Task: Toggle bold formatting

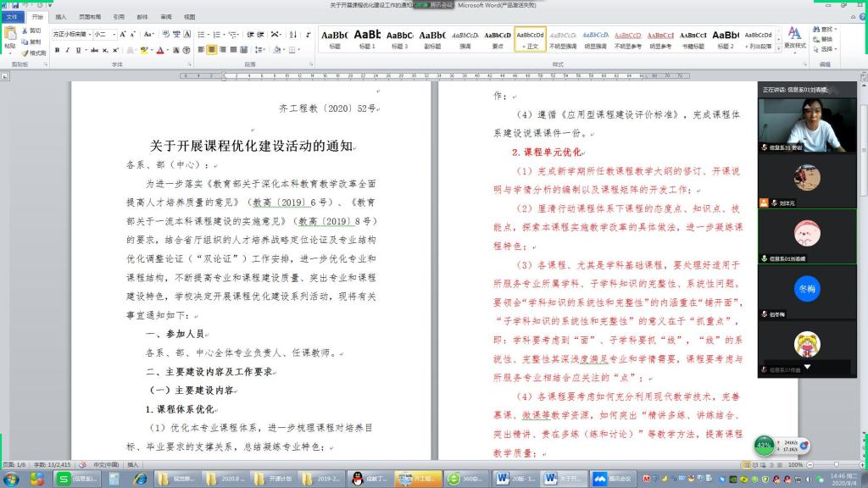Action: (x=57, y=50)
